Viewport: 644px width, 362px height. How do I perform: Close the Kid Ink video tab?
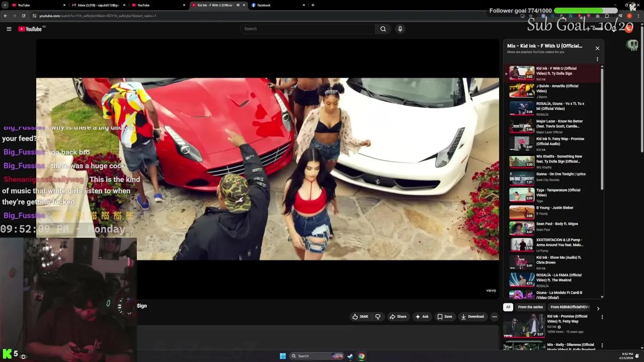click(x=244, y=5)
